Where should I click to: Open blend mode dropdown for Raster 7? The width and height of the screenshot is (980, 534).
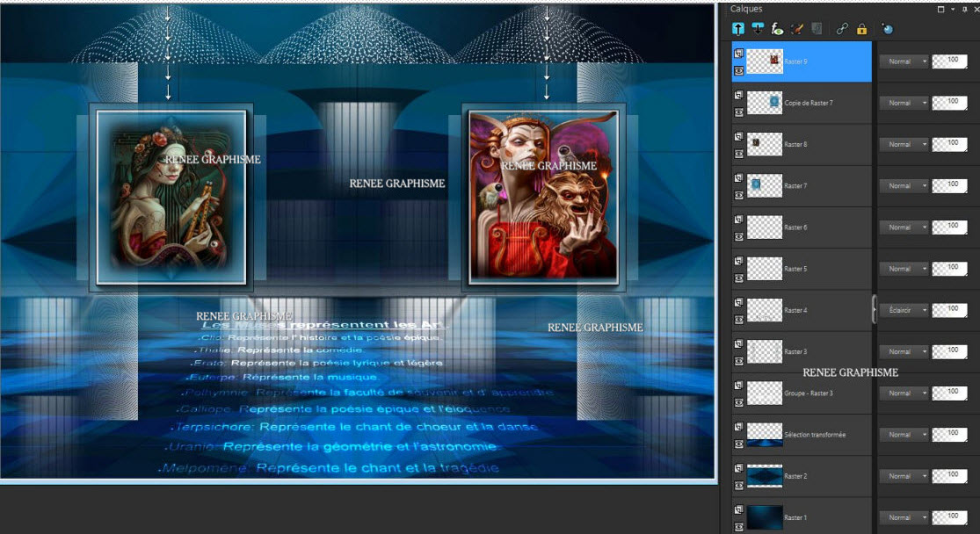(904, 185)
